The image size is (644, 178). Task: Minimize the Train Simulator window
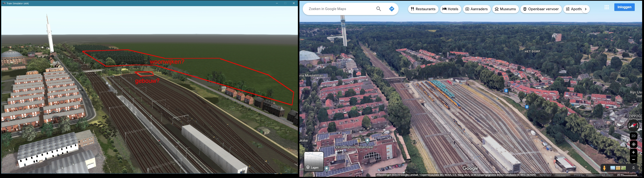click(x=277, y=3)
